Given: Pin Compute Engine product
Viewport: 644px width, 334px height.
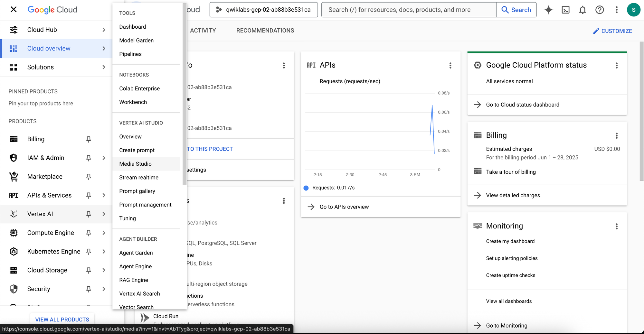Looking at the screenshot, I should pyautogui.click(x=89, y=233).
